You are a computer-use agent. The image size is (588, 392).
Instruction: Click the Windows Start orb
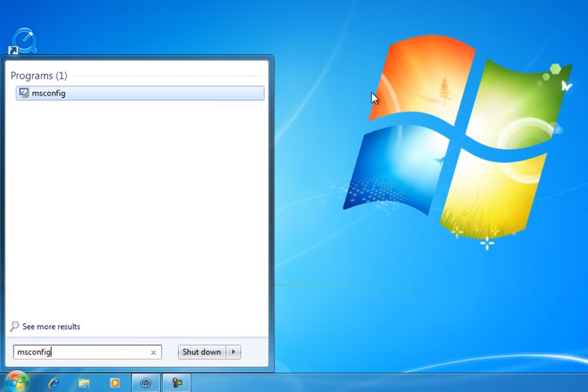[x=16, y=382]
